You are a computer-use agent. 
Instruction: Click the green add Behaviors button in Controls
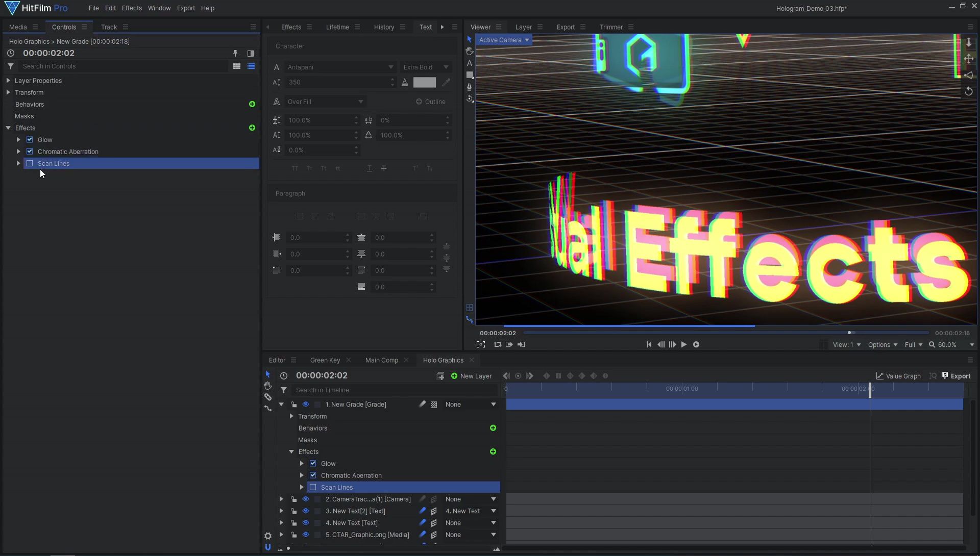(x=252, y=104)
